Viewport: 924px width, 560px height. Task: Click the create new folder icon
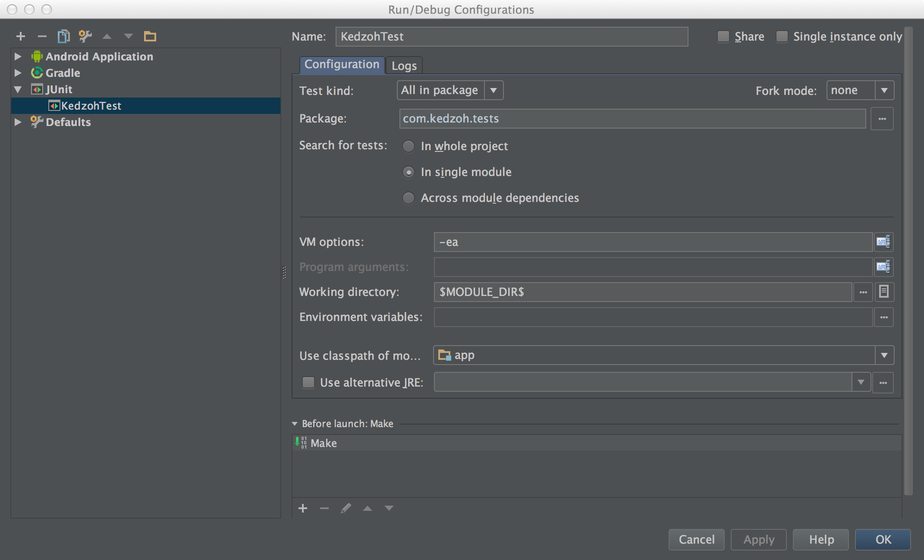(150, 36)
